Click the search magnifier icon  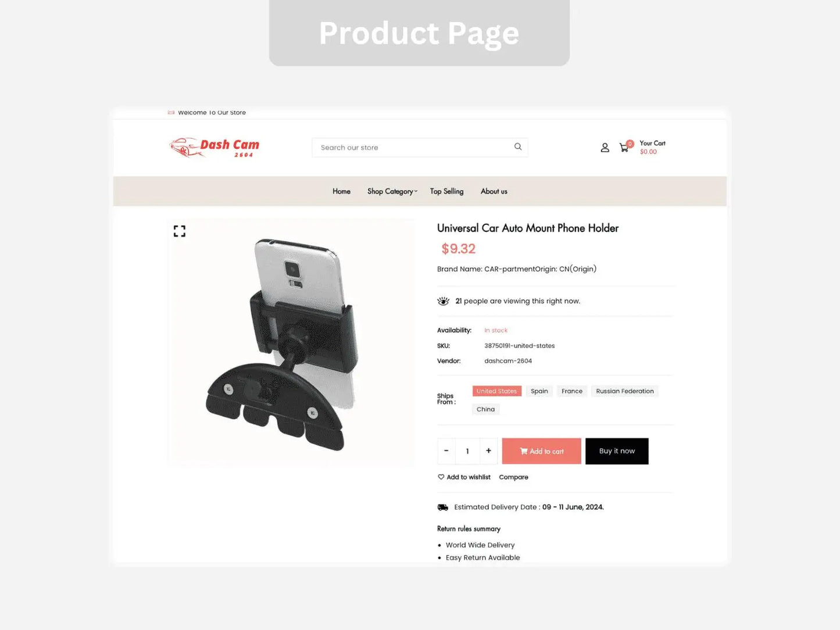coord(518,147)
